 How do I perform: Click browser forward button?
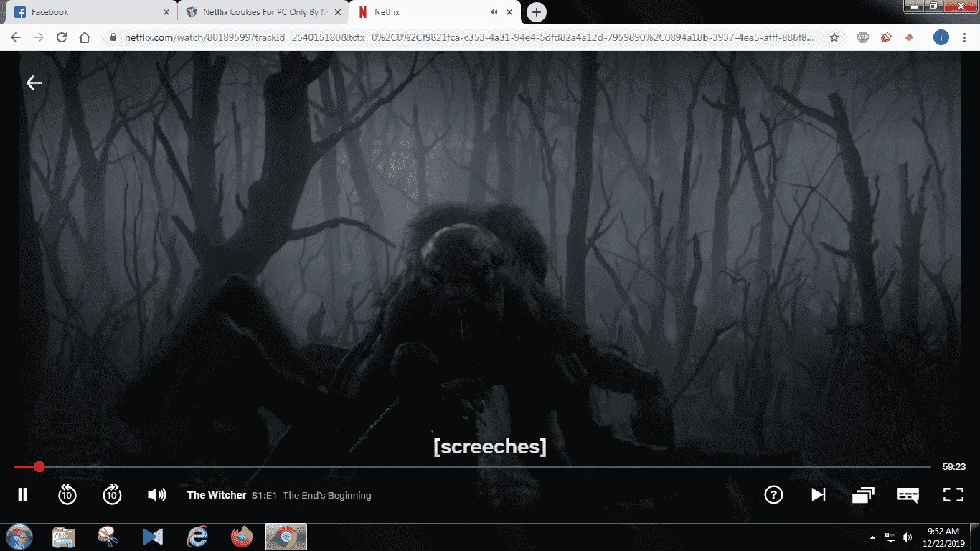pyautogui.click(x=39, y=37)
